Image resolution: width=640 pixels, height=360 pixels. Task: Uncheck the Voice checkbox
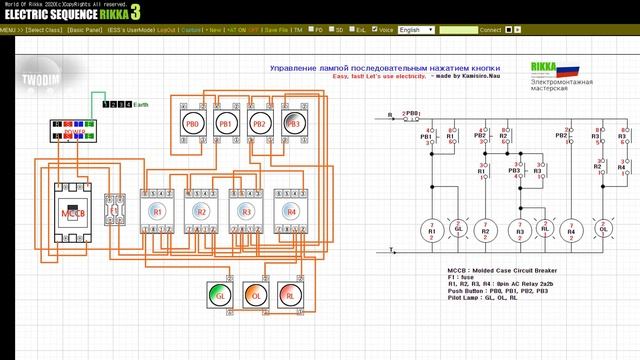(375, 29)
